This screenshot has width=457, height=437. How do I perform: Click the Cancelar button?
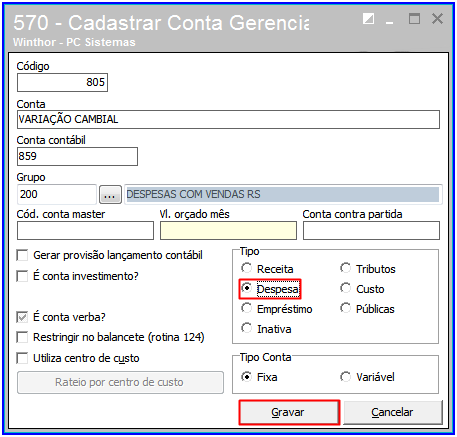tap(393, 412)
